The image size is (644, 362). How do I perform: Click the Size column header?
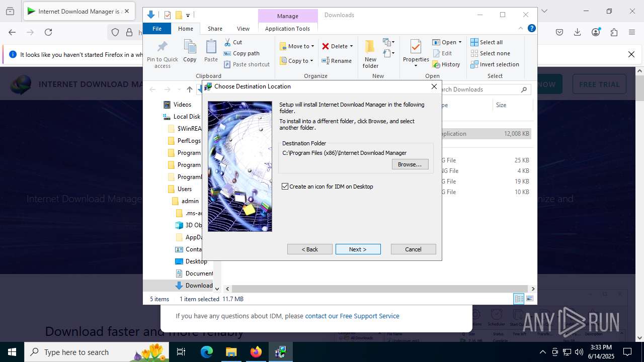513,105
